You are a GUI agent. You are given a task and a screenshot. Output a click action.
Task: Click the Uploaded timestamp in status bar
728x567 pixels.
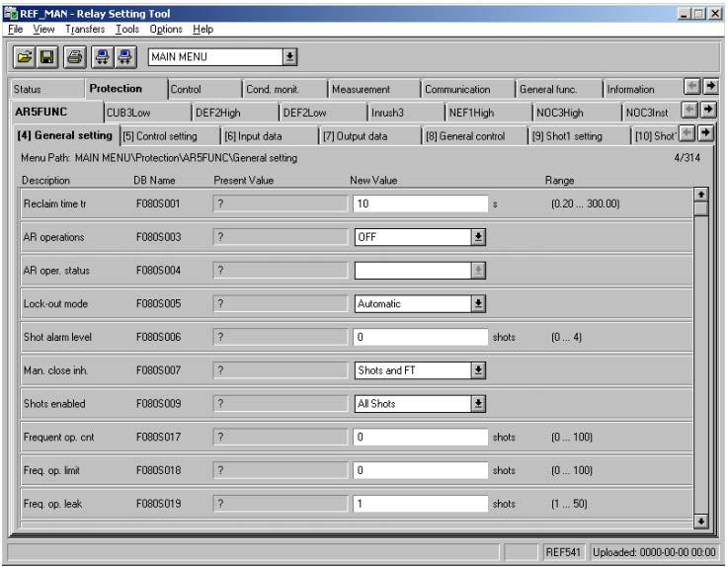point(654,552)
